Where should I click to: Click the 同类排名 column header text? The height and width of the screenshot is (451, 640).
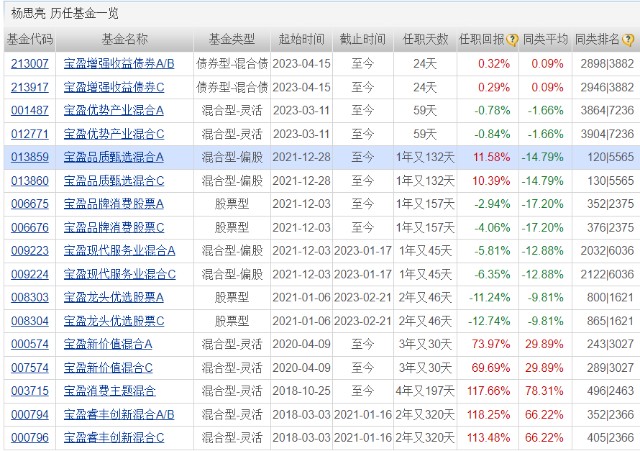[598, 40]
